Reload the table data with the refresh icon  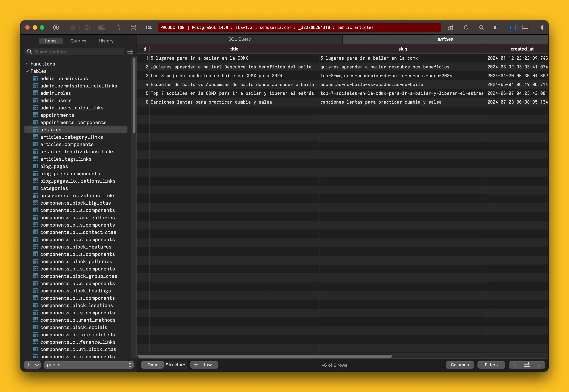[466, 27]
